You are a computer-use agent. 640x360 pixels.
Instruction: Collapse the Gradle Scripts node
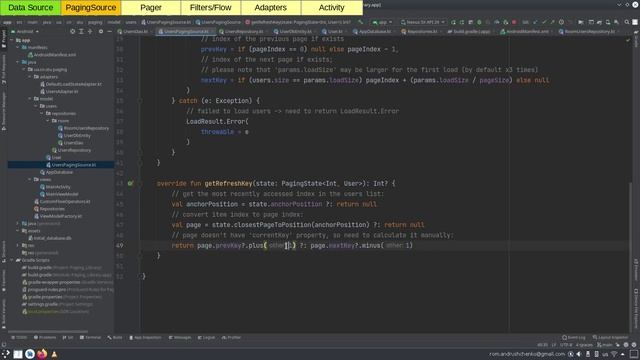(x=12, y=260)
